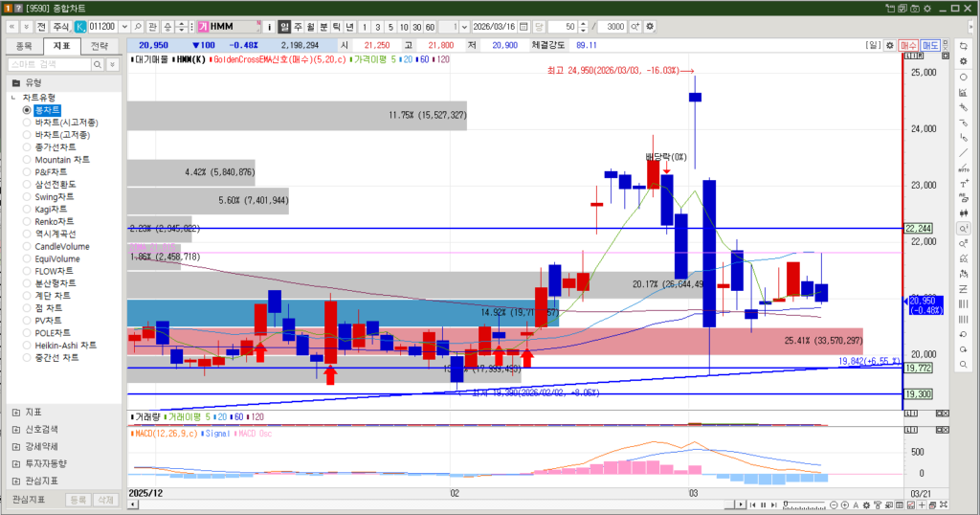Open the stock code 011200 dropdown
The width and height of the screenshot is (980, 515).
coord(124,26)
